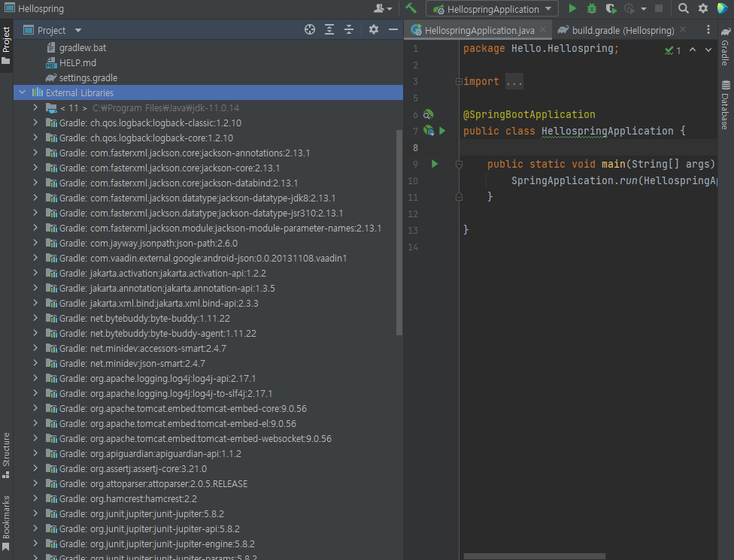Select the External Libraries tree node
Screen dimensions: 734x560
(208, 92)
